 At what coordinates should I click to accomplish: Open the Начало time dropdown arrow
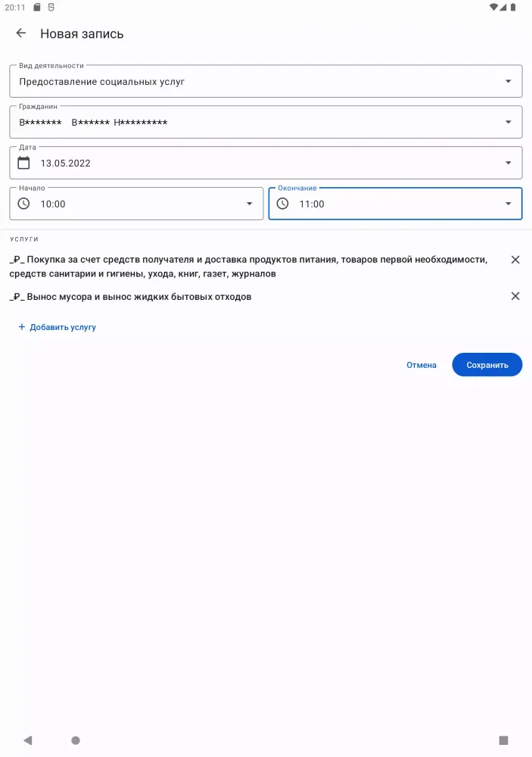[x=249, y=204]
